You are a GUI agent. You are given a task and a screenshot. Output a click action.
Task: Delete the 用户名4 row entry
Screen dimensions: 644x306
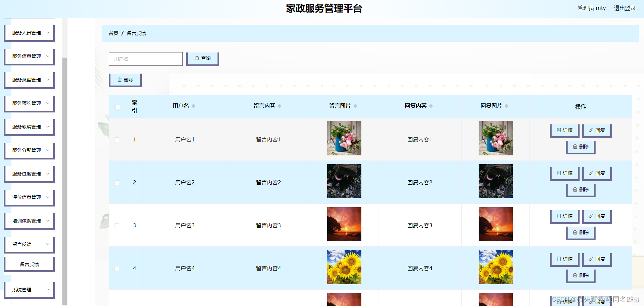[x=581, y=276]
